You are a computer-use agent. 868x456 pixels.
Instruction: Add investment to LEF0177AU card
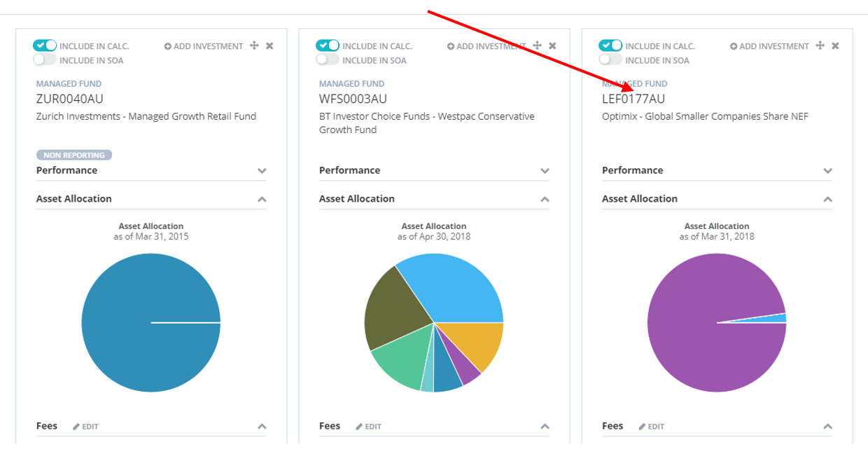[x=769, y=46]
